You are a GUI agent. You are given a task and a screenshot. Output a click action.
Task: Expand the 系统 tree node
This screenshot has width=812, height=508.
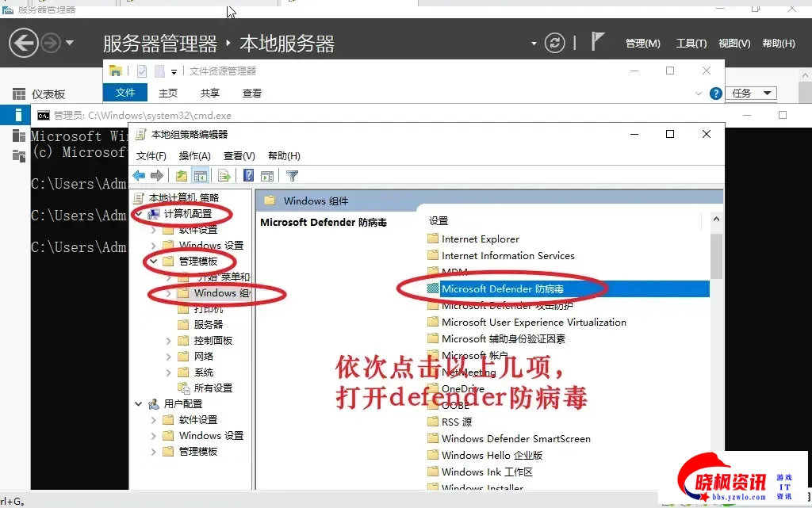pos(168,372)
